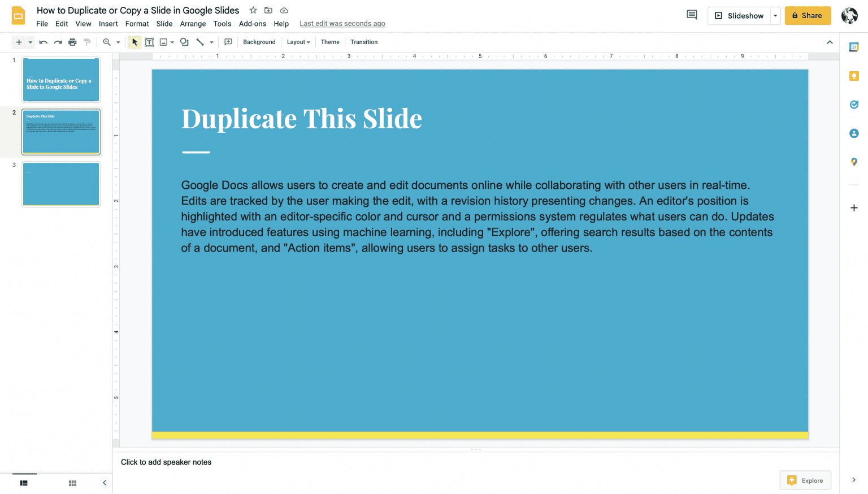Screen dimensions: 868x494
Task: Select the third slide thumbnail
Action: click(x=60, y=184)
